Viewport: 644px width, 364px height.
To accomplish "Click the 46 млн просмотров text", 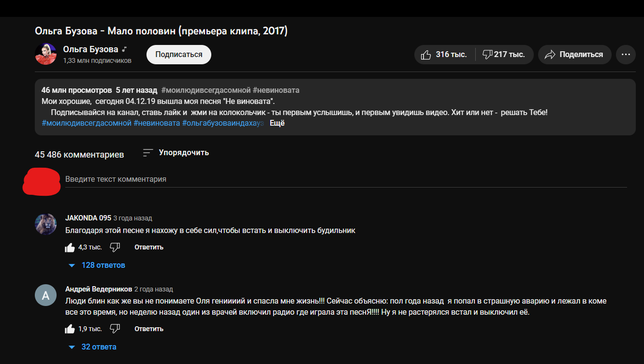I will 77,90.
